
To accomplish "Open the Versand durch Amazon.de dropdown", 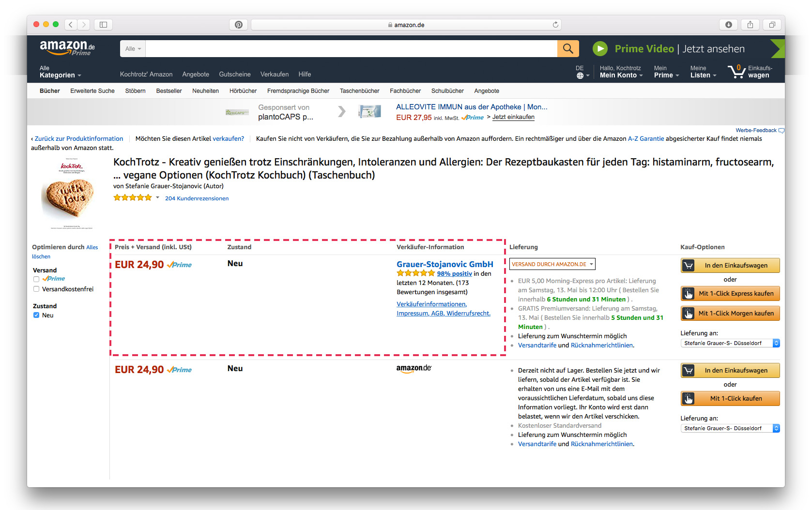I will [552, 264].
